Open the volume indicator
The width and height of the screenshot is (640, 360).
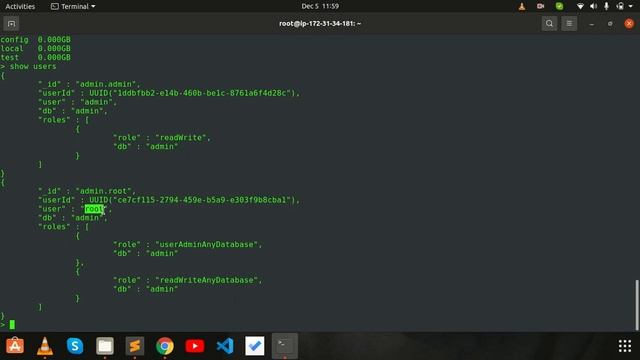593,6
